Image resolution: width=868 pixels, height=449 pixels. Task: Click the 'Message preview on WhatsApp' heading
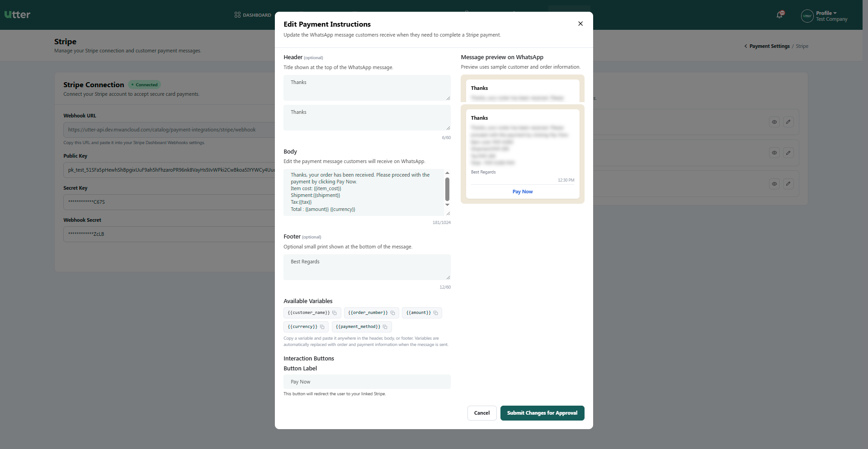coord(502,57)
